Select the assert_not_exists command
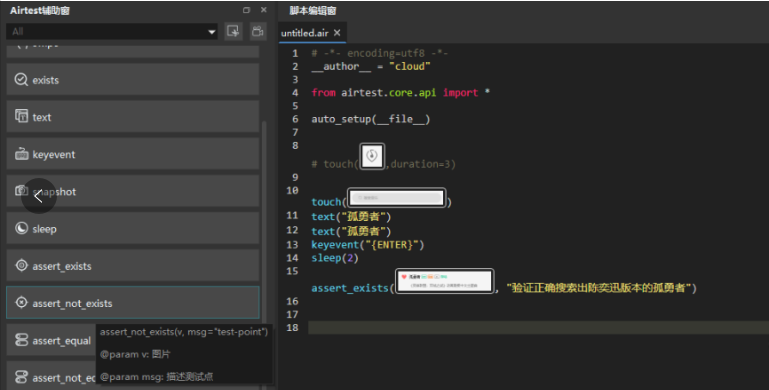769x390 pixels. pos(132,303)
